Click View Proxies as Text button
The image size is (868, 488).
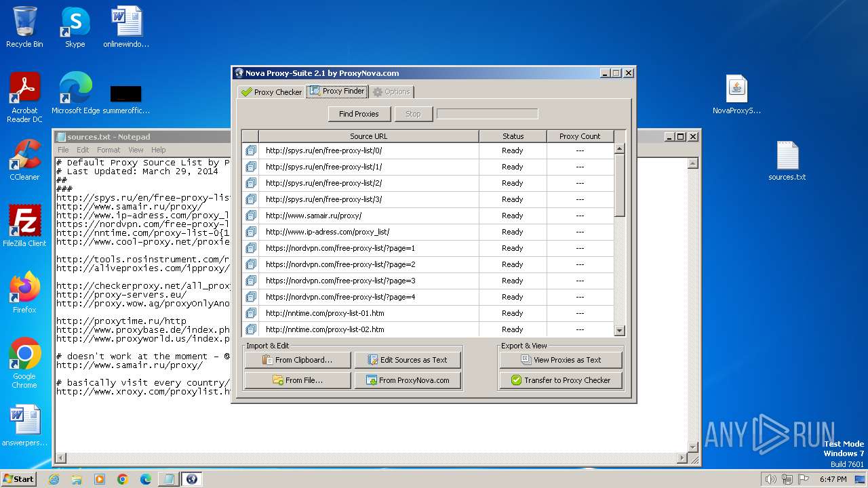(561, 360)
